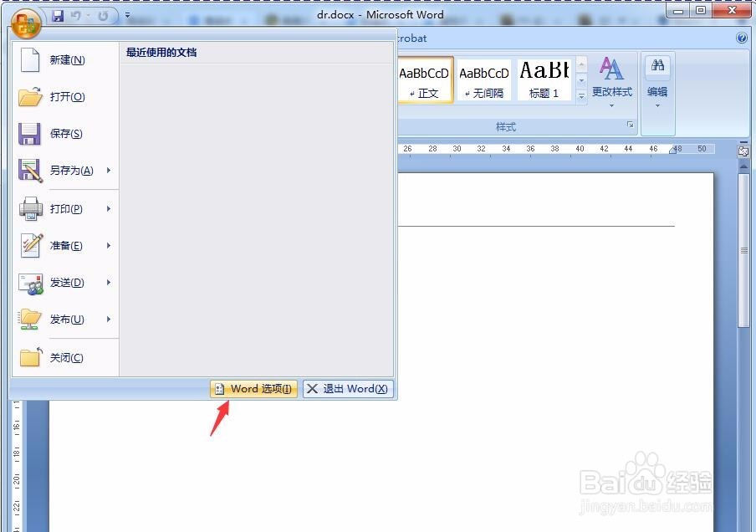756x532 pixels.
Task: Expand the styles gallery with More arrow
Action: pyautogui.click(x=581, y=96)
